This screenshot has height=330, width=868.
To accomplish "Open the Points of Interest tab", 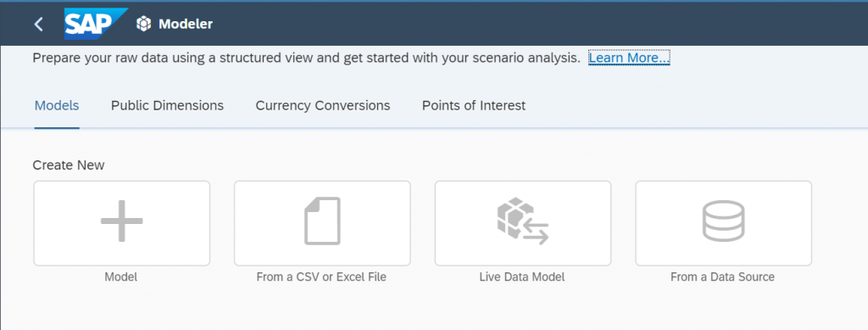I will tap(474, 105).
